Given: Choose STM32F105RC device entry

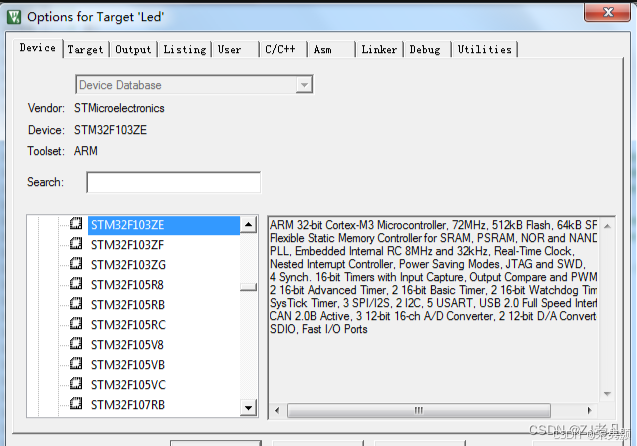Looking at the screenshot, I should tap(128, 325).
